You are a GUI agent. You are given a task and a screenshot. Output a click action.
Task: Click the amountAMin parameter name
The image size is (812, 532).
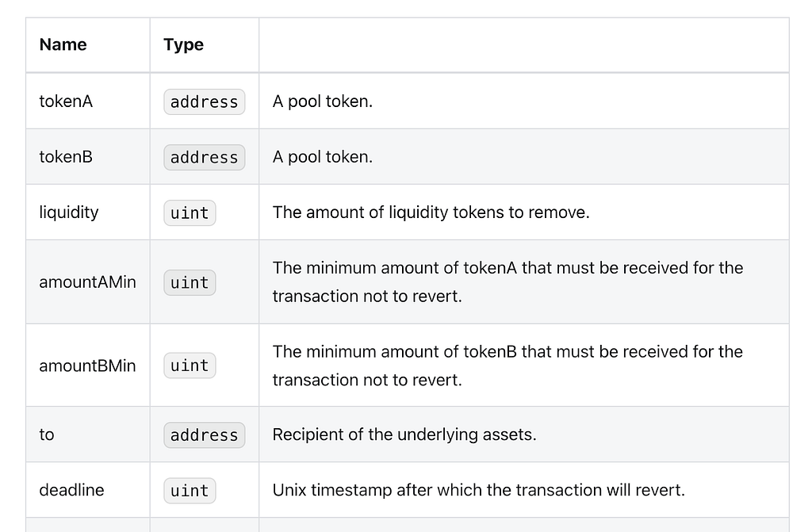tap(87, 282)
